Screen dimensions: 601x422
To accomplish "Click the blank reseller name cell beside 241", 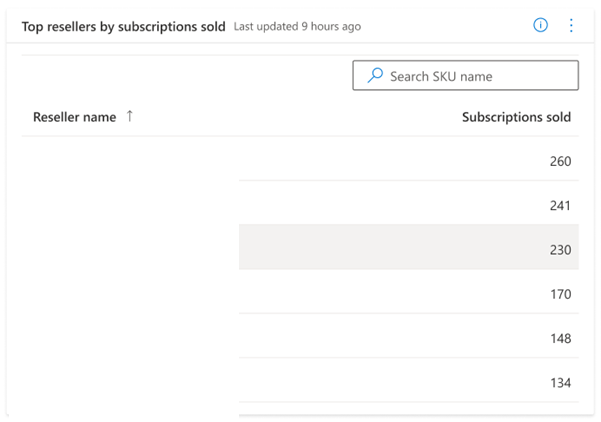I will coord(130,205).
